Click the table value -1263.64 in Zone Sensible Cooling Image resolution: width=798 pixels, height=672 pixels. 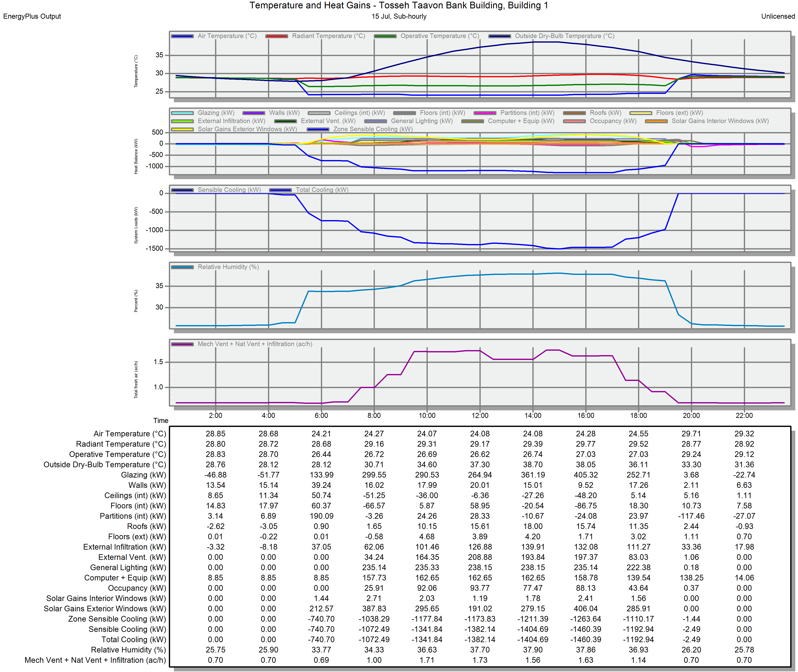[x=585, y=619]
